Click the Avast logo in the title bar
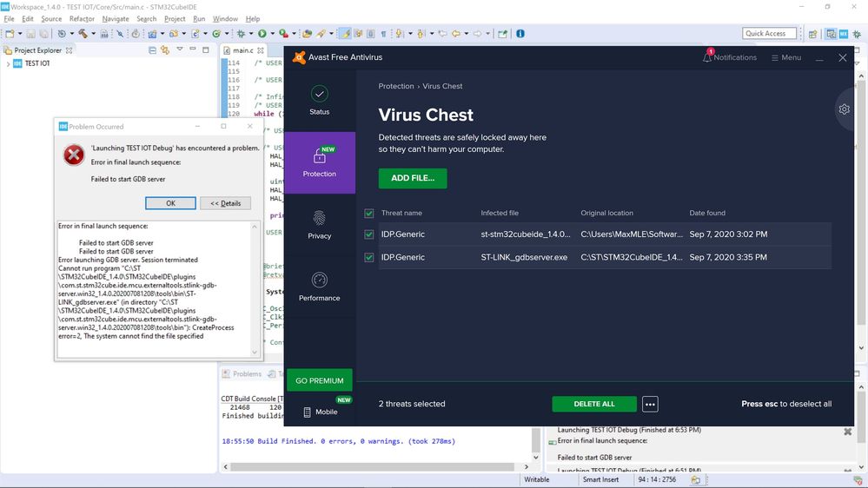Viewport: 868px width, 488px height. (x=299, y=57)
